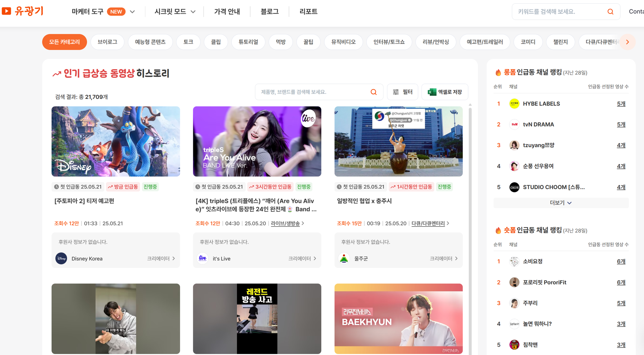
Task: Click STUDIO CHOOM channel avatar
Action: point(514,187)
